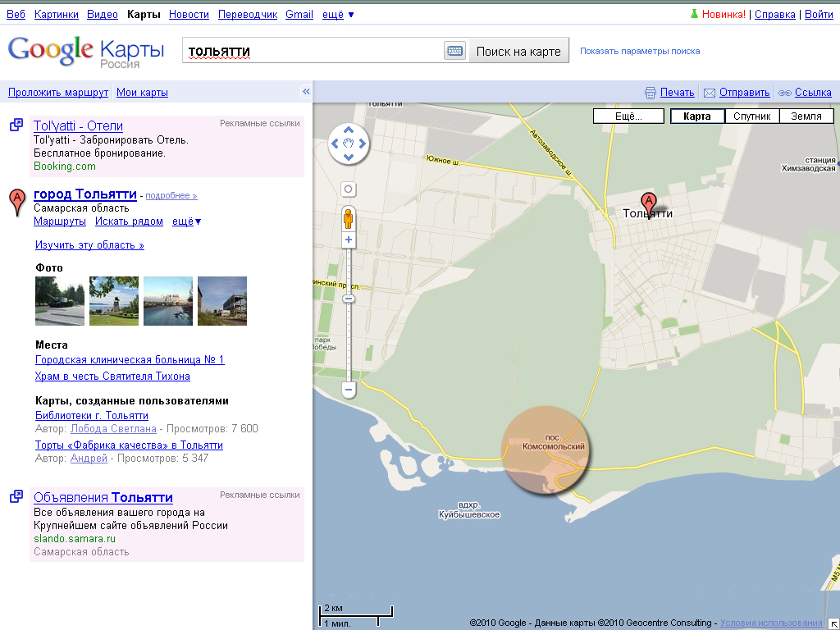Open Торты «Фабрика качества» в Тольятти
840x630 pixels.
[129, 445]
